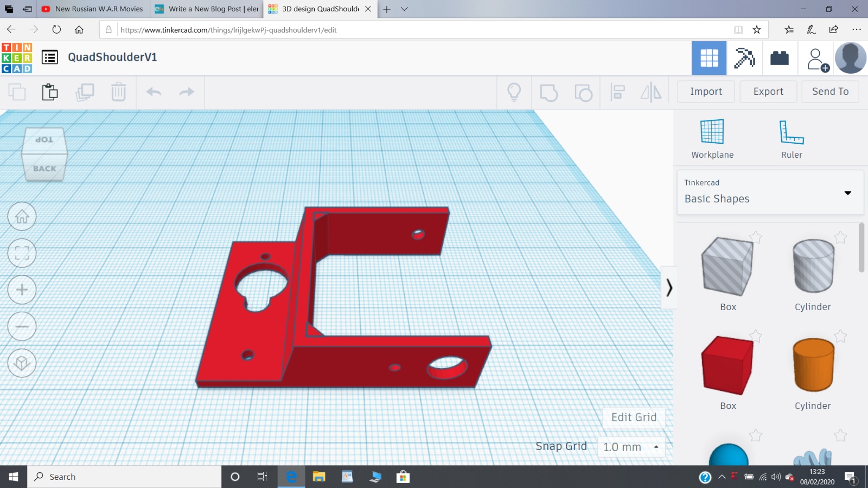The width and height of the screenshot is (868, 488).
Task: Toggle orthographic perspective view cube icon
Action: coord(22,363)
